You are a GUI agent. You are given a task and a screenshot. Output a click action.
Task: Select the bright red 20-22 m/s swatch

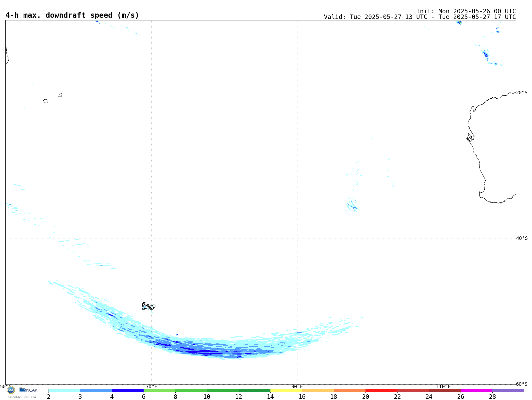click(x=382, y=391)
